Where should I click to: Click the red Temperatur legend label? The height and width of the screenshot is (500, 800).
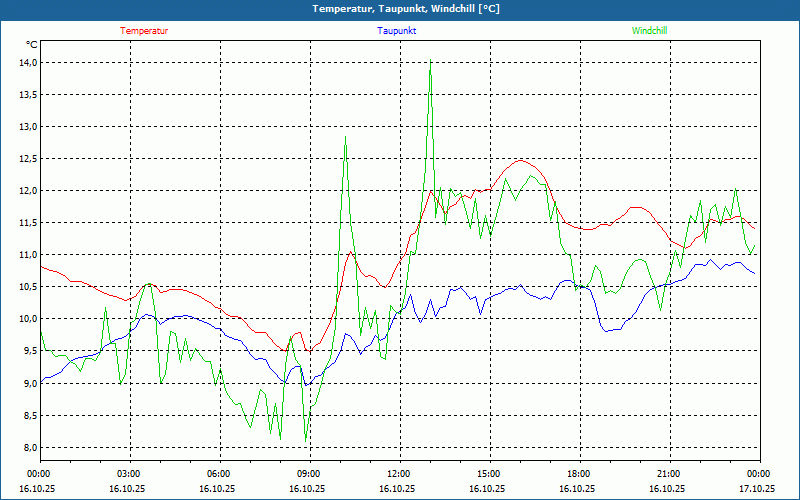click(x=144, y=31)
